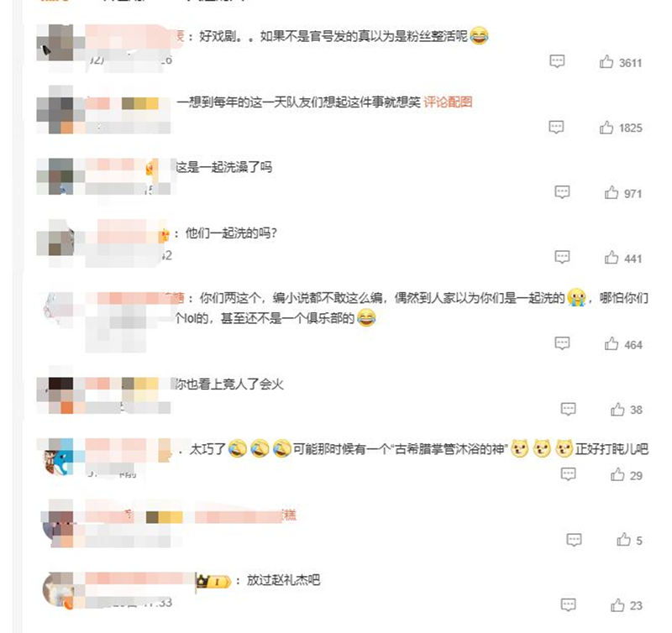Like the '放过赵礼杰吧' comment
Viewport: 672px width, 633px height.
617,604
